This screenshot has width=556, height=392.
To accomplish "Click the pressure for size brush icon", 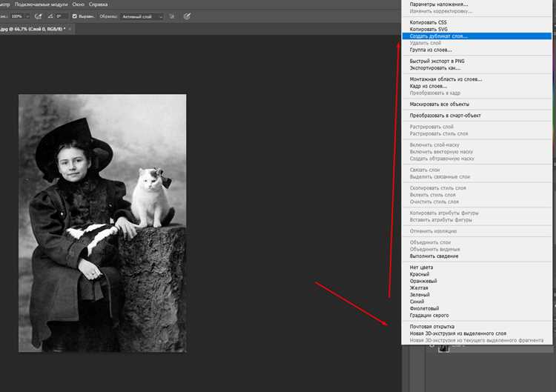I will pos(187,16).
